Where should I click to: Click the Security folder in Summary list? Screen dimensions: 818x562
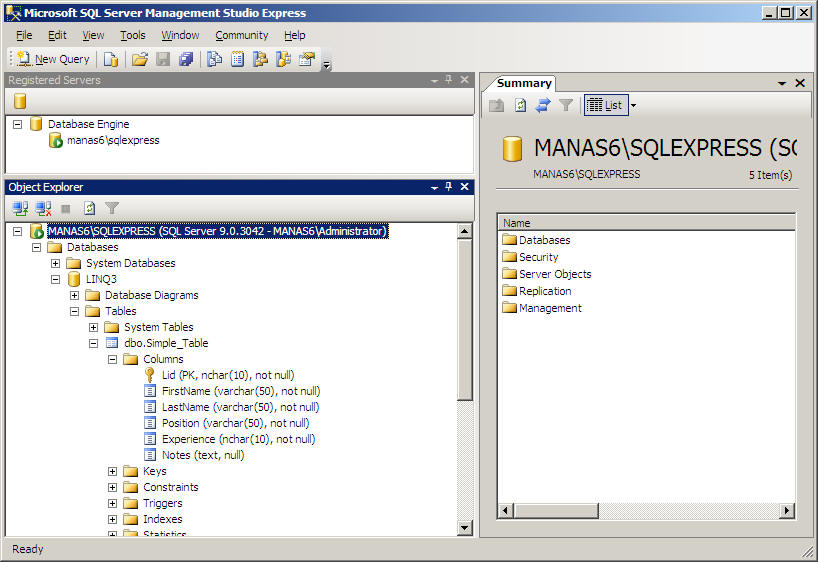(531, 257)
